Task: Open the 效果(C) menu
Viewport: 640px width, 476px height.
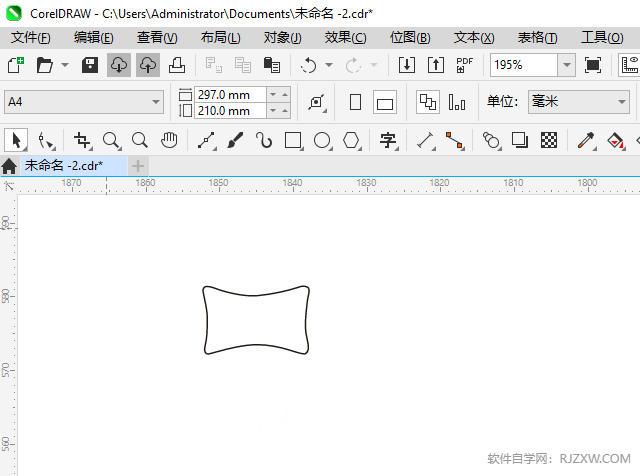Action: click(345, 38)
